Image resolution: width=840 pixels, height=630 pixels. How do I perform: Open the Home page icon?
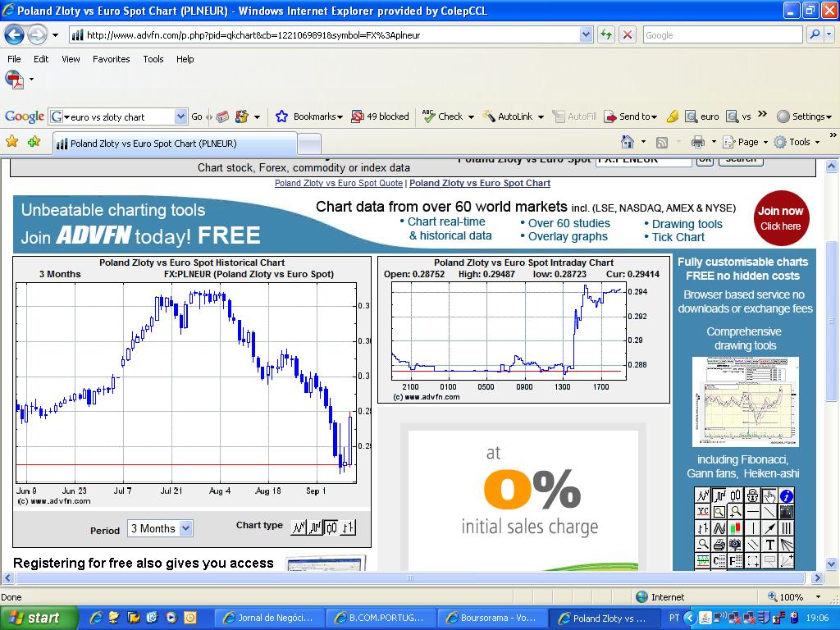627,142
